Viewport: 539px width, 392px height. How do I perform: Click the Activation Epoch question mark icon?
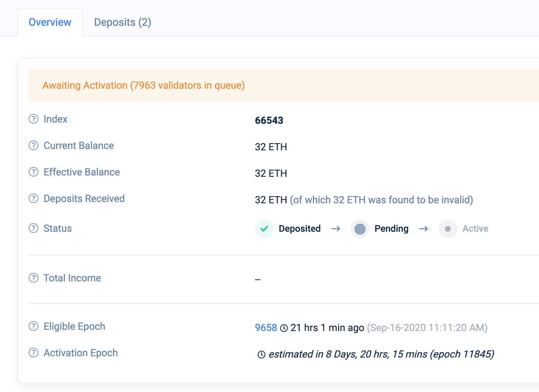click(33, 353)
